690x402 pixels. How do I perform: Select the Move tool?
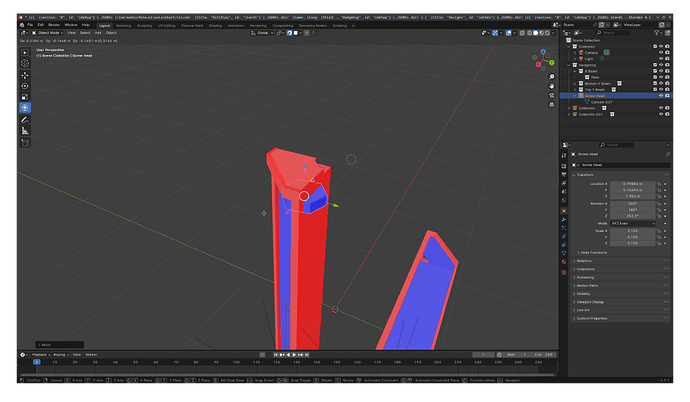[x=25, y=75]
